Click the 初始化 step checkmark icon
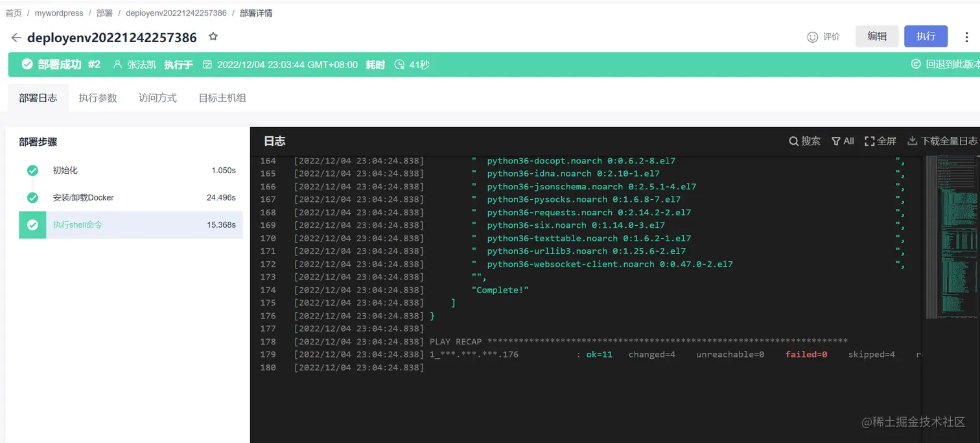Screen dimensions: 980x443 pyautogui.click(x=32, y=171)
